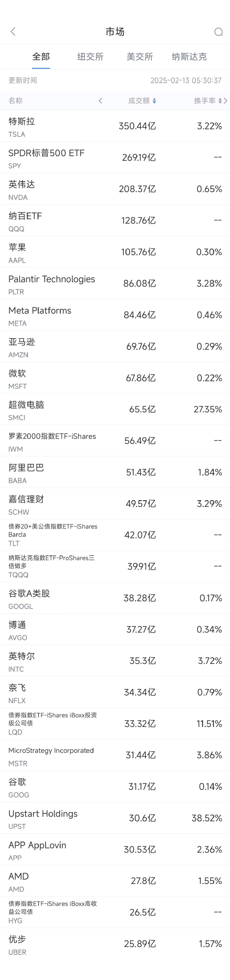Click the 更新时间 timestamp text
This screenshot has height=980, width=230.
(x=186, y=81)
